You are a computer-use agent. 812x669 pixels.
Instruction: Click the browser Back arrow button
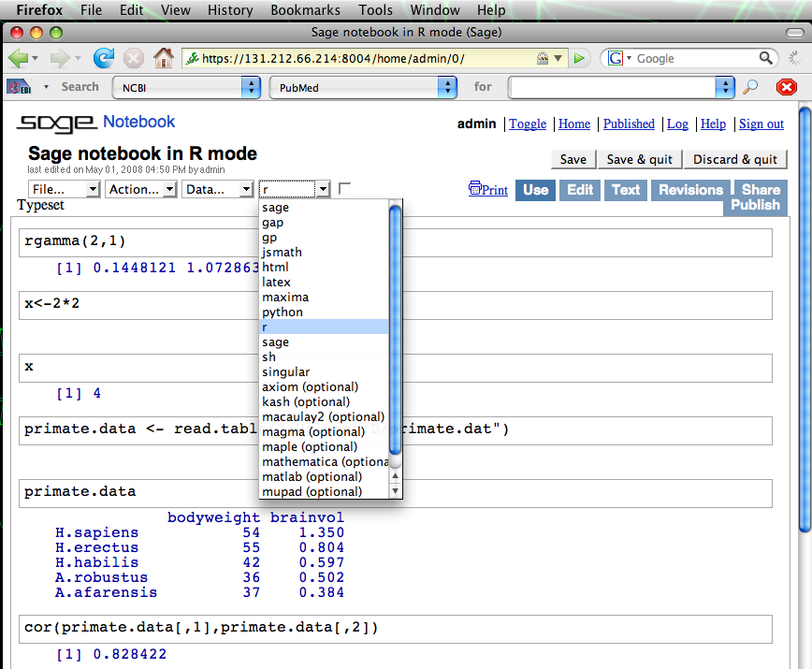(19, 58)
